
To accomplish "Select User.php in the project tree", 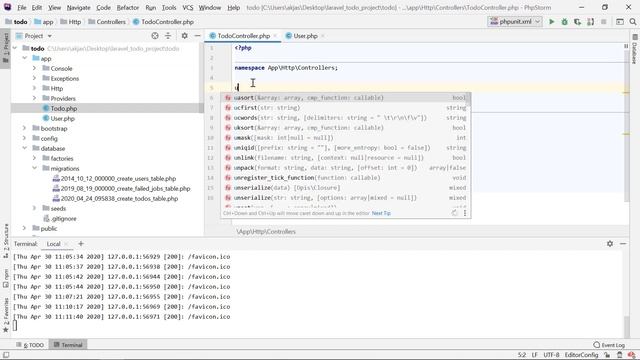I will click(x=62, y=118).
